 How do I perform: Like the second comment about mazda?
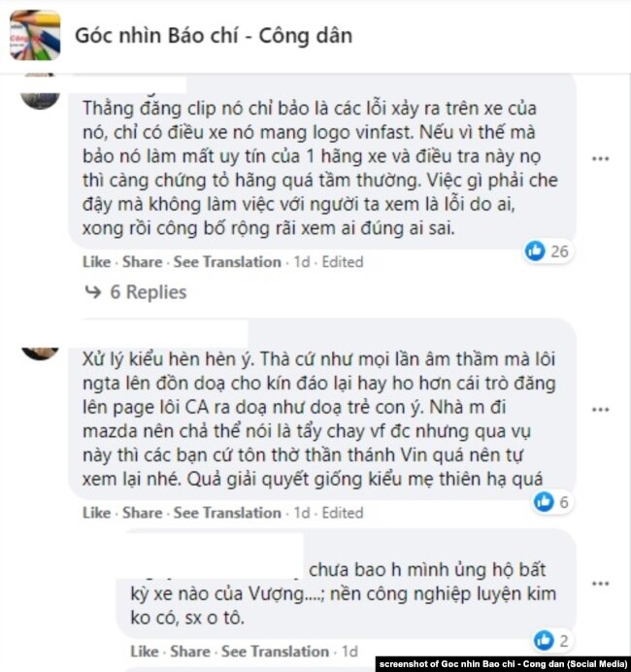[x=96, y=513]
